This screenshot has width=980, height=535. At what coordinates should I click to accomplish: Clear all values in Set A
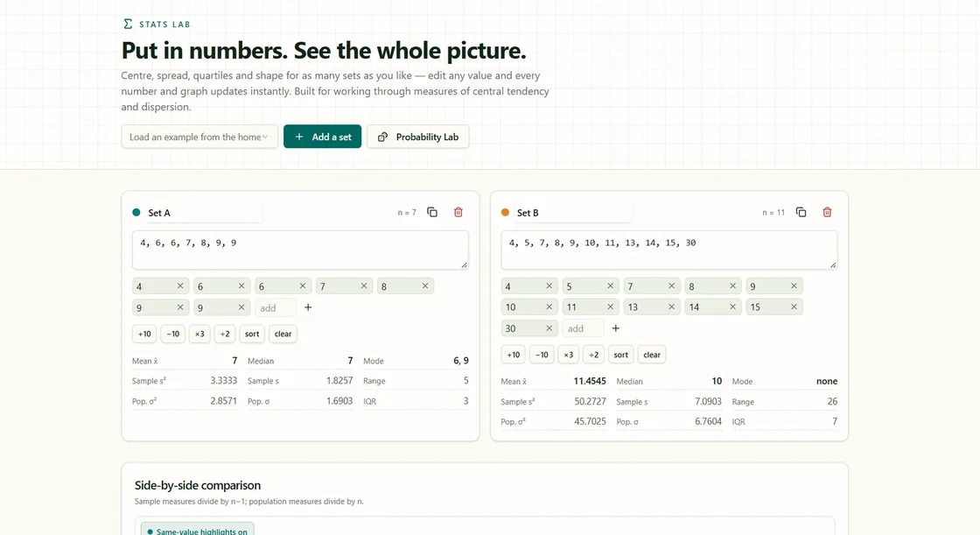click(x=283, y=334)
